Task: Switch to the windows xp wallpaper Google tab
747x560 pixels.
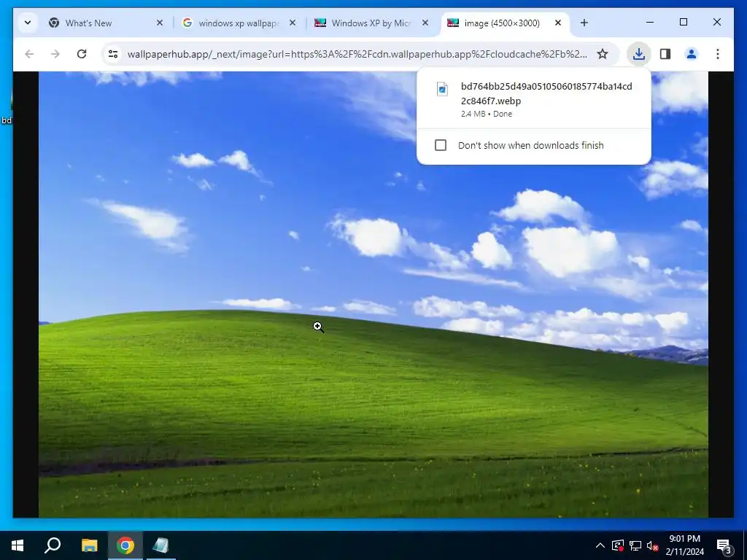Action: pos(239,23)
